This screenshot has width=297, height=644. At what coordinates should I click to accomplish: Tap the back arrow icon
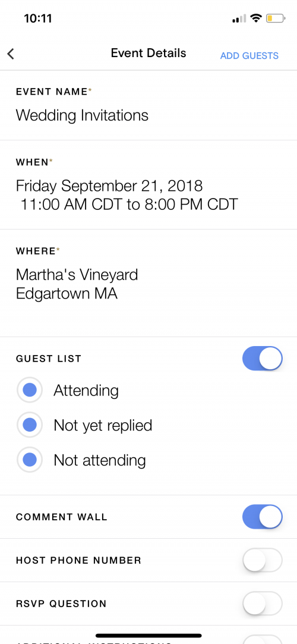pyautogui.click(x=11, y=54)
